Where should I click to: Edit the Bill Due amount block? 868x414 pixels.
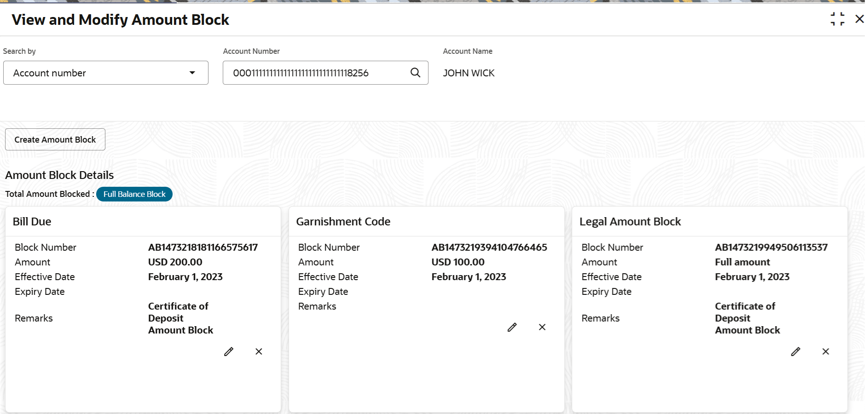tap(229, 352)
